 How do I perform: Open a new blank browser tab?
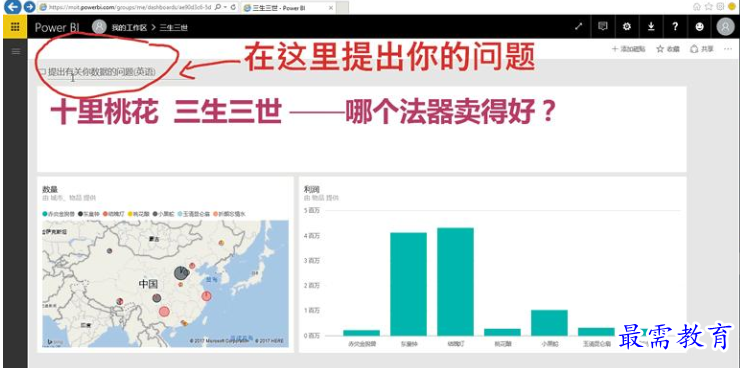pyautogui.click(x=342, y=8)
